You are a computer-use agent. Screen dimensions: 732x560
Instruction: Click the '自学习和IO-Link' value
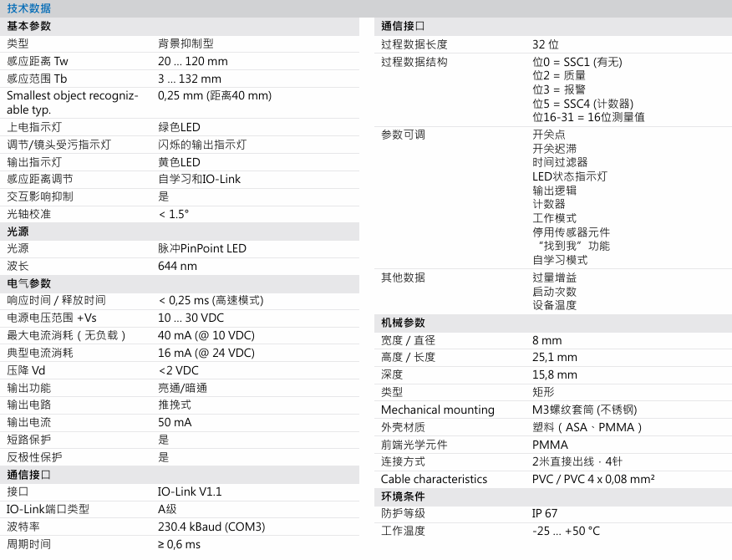tap(200, 180)
